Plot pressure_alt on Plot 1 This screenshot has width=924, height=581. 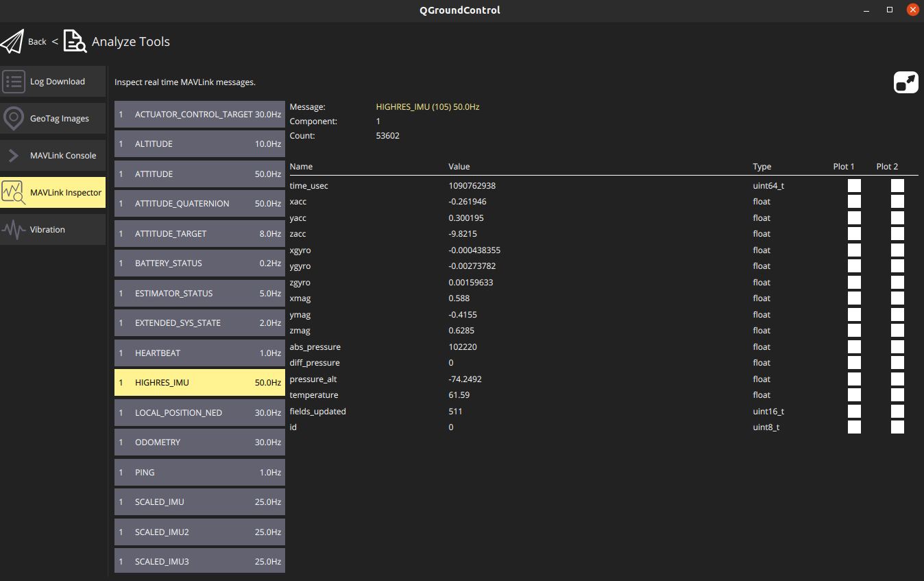(854, 379)
